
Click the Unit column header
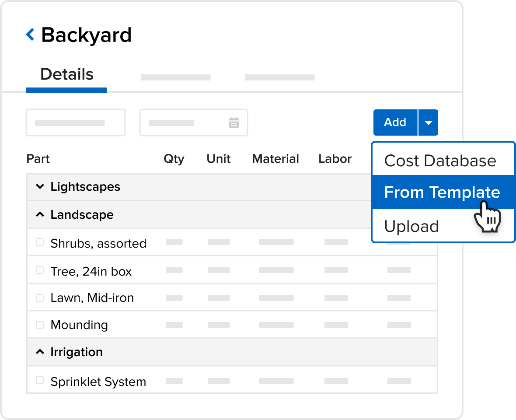point(219,159)
